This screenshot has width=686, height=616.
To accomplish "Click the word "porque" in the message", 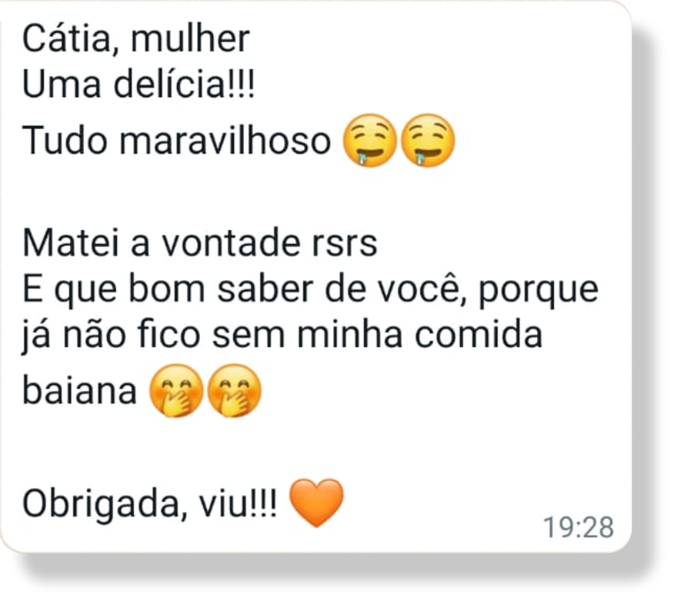I will click(538, 292).
